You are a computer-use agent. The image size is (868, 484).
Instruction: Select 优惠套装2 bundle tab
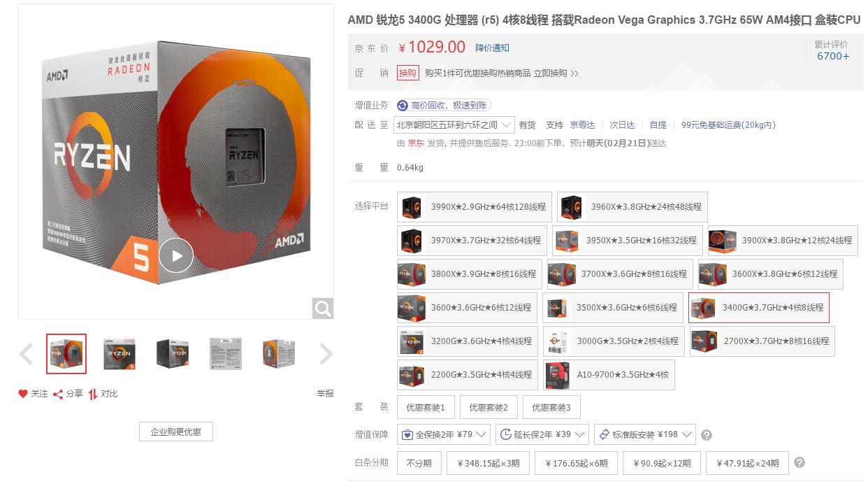click(x=489, y=408)
